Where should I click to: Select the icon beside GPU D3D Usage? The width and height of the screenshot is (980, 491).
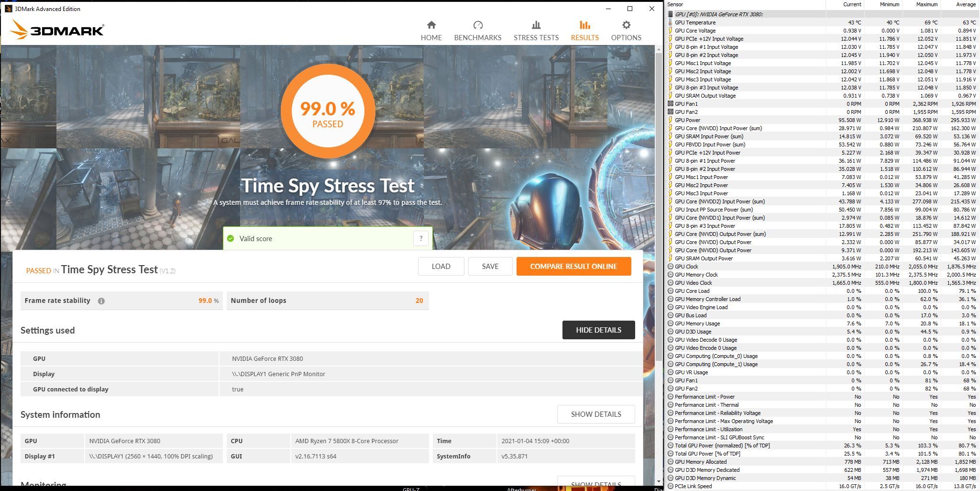point(671,332)
